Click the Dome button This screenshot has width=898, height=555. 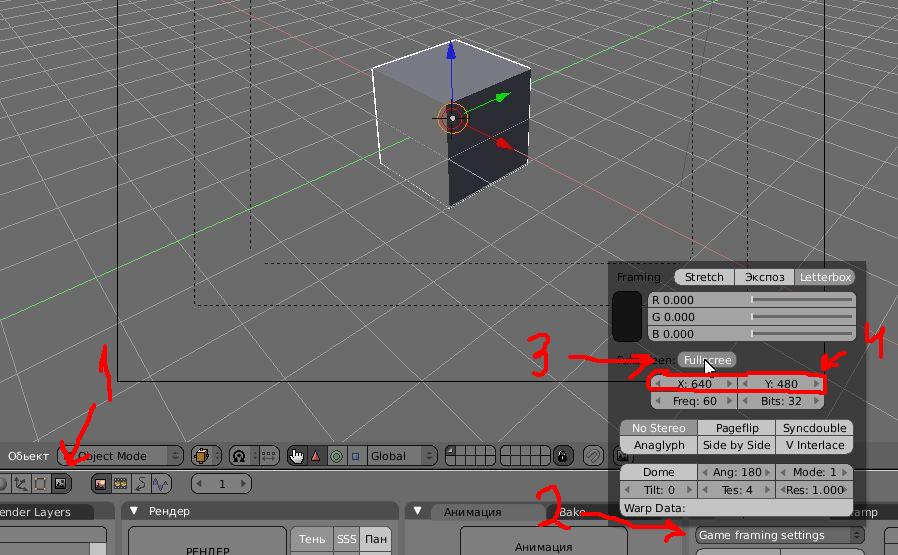[x=659, y=473]
